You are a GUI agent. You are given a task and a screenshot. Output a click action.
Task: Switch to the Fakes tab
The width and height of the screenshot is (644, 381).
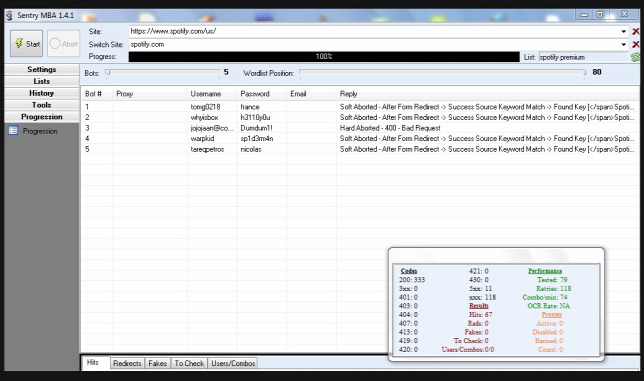click(157, 363)
